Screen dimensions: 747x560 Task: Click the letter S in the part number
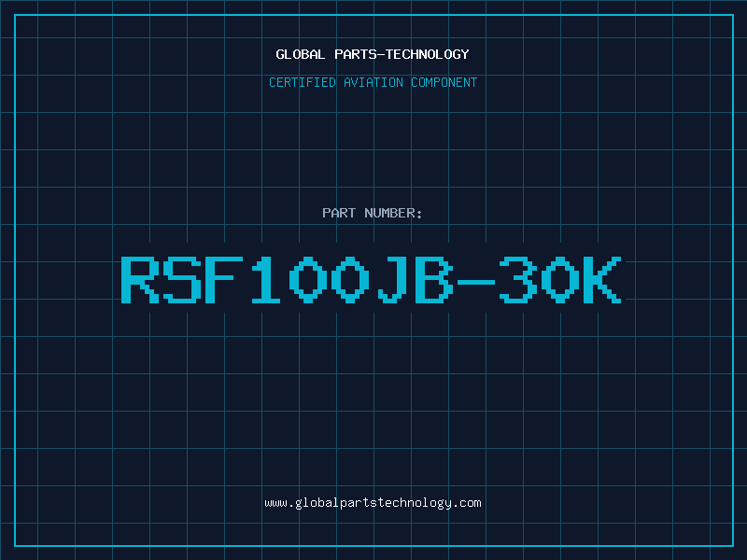(x=182, y=279)
